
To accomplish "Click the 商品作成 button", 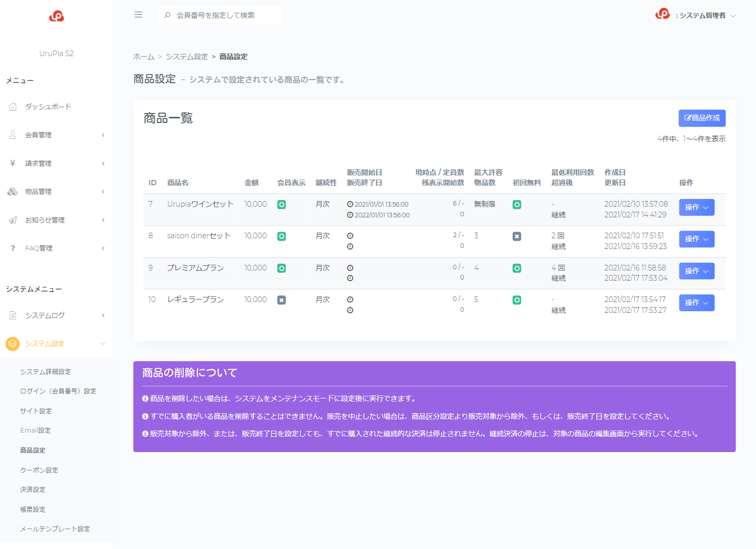I will tap(702, 118).
